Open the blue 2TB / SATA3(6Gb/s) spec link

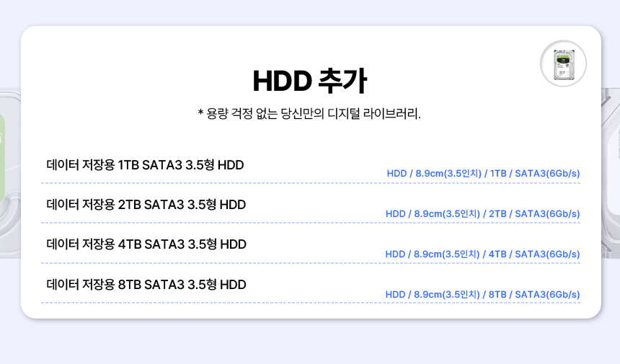[x=482, y=214]
